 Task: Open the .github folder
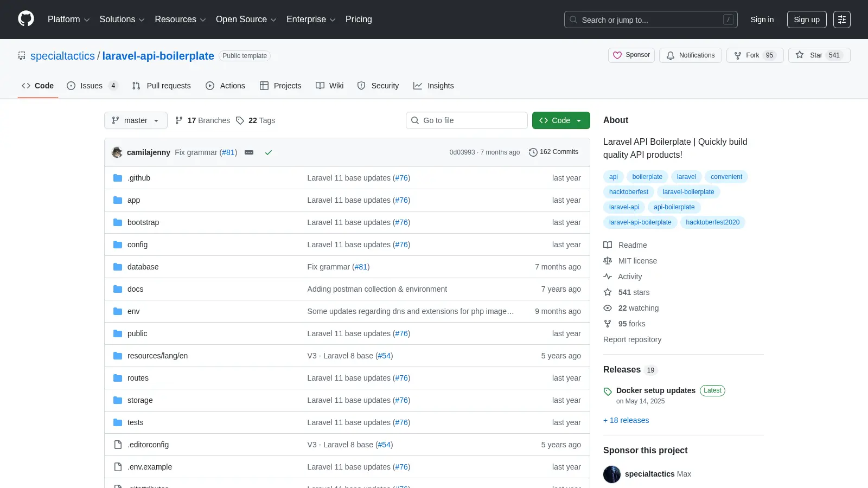click(139, 178)
